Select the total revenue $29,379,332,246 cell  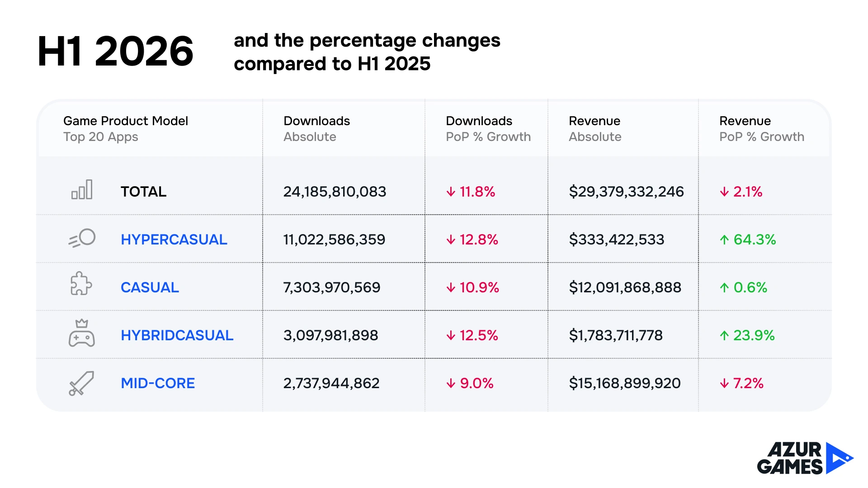pyautogui.click(x=626, y=192)
